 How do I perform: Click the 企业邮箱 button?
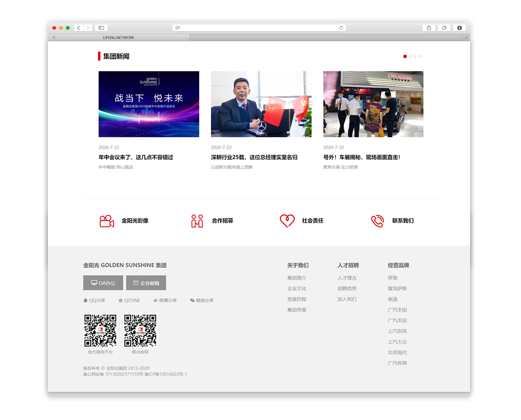(x=146, y=283)
